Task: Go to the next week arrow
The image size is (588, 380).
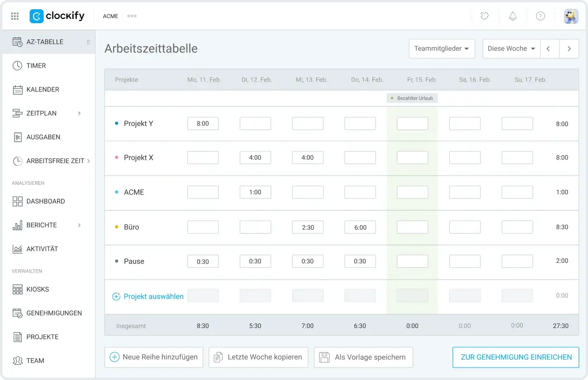Action: click(x=569, y=49)
